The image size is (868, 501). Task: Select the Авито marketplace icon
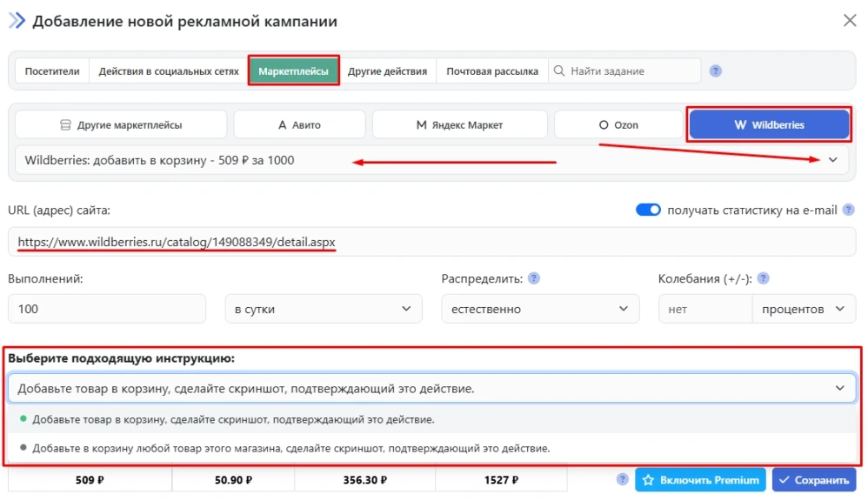pyautogui.click(x=283, y=124)
